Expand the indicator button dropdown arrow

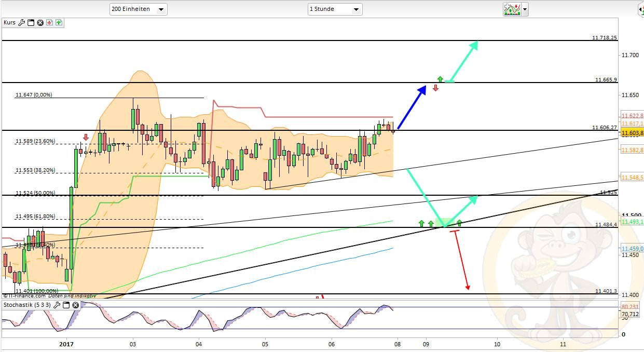tap(525, 9)
